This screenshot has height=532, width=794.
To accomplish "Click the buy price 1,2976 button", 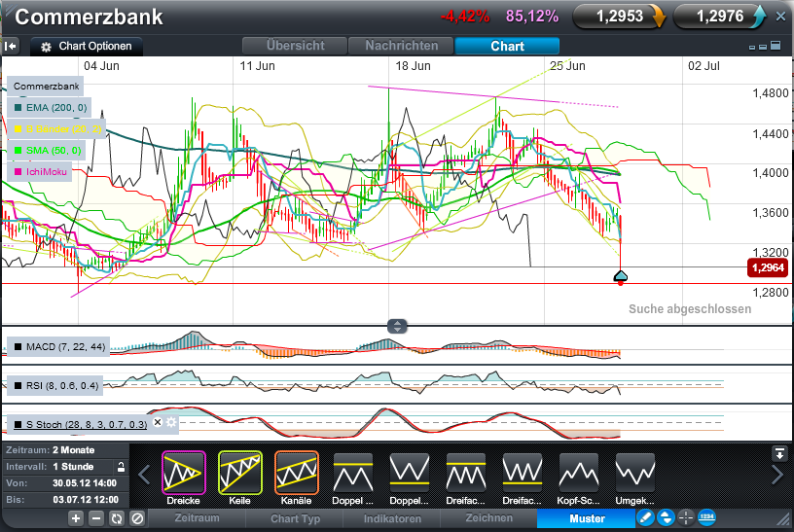I will pyautogui.click(x=720, y=17).
